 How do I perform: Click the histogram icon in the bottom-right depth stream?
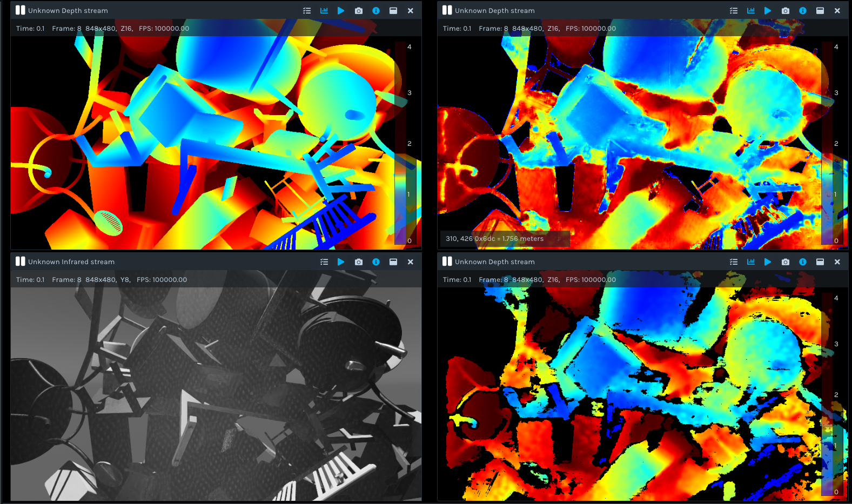point(751,262)
